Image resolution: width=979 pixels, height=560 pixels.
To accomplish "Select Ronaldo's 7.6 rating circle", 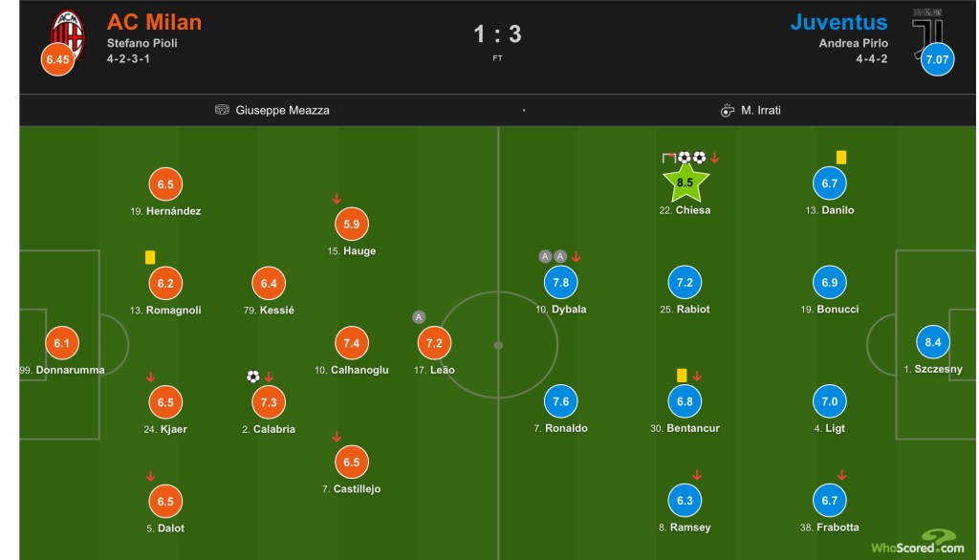I will tap(561, 402).
